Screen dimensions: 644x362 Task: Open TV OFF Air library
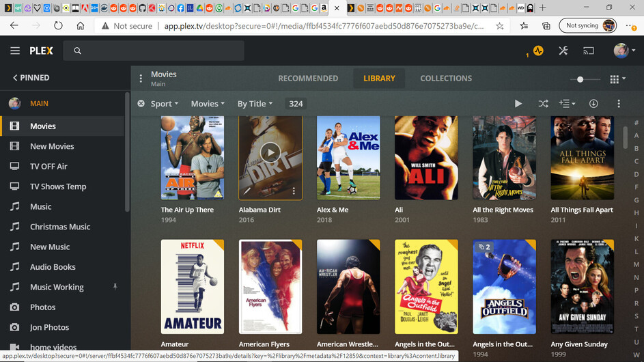point(62,167)
